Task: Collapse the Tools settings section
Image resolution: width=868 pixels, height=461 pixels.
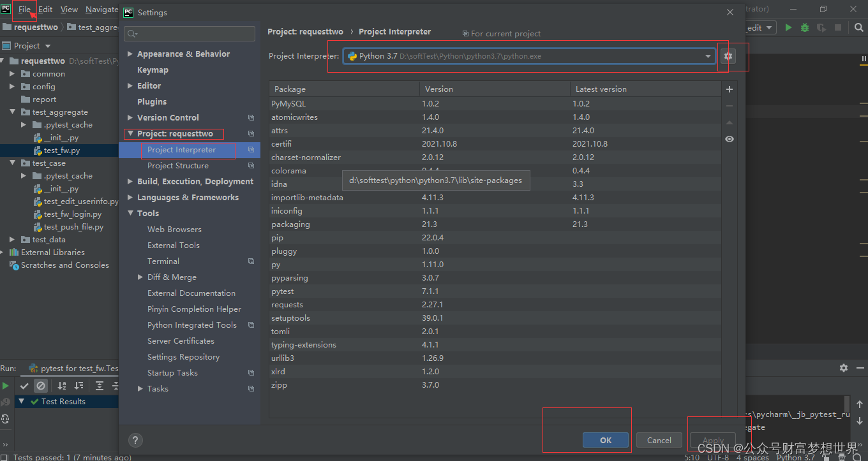Action: coord(130,214)
